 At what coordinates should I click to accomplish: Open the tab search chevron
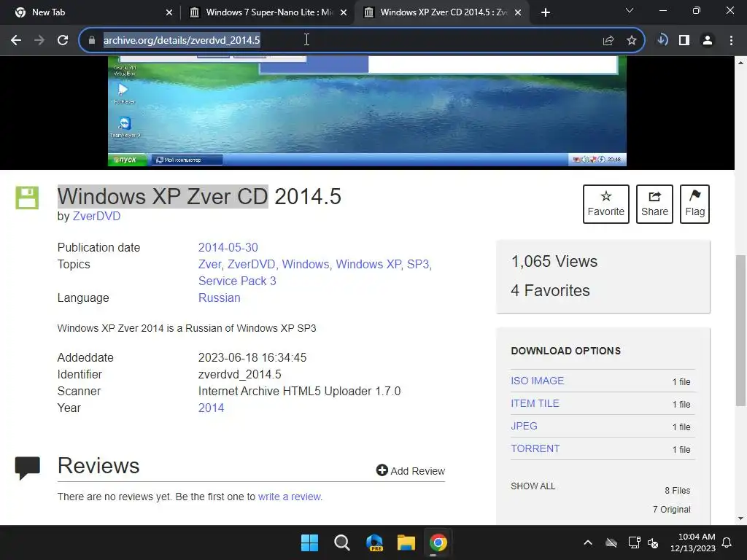coord(630,10)
